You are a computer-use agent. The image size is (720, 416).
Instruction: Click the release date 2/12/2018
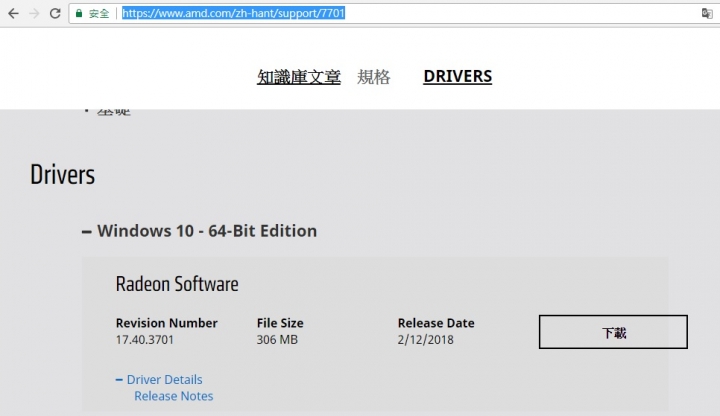(425, 340)
